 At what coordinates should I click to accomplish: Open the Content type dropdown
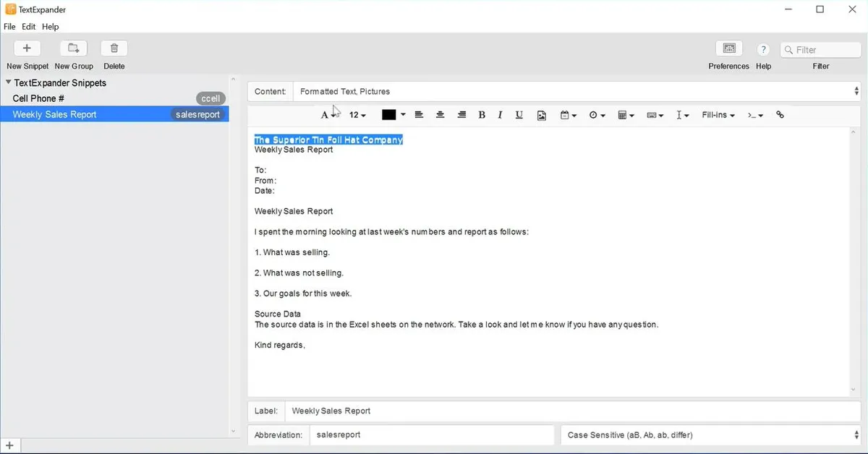click(576, 92)
